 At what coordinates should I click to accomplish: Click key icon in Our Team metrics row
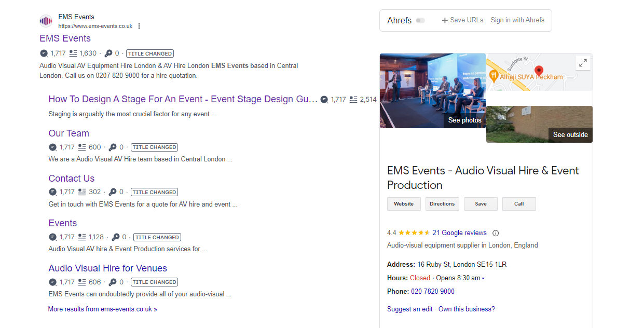click(x=113, y=147)
